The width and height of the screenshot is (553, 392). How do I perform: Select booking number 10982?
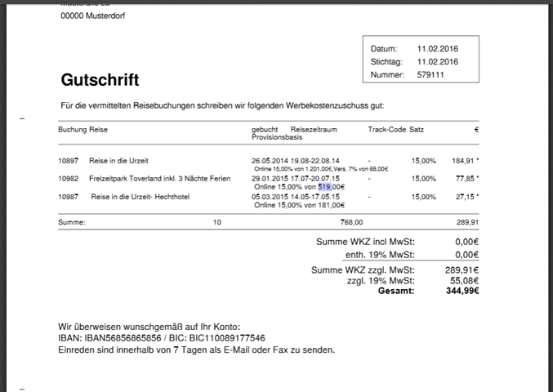click(x=68, y=178)
